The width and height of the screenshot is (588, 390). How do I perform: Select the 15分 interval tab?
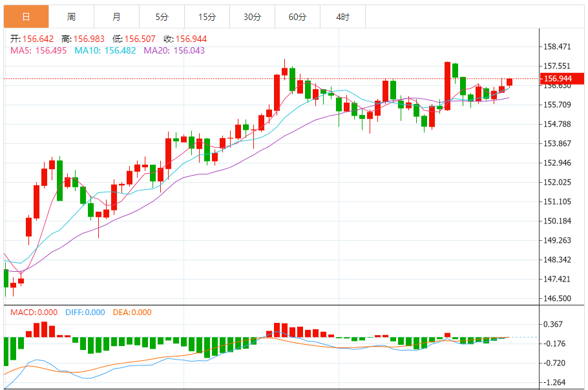pyautogui.click(x=207, y=16)
